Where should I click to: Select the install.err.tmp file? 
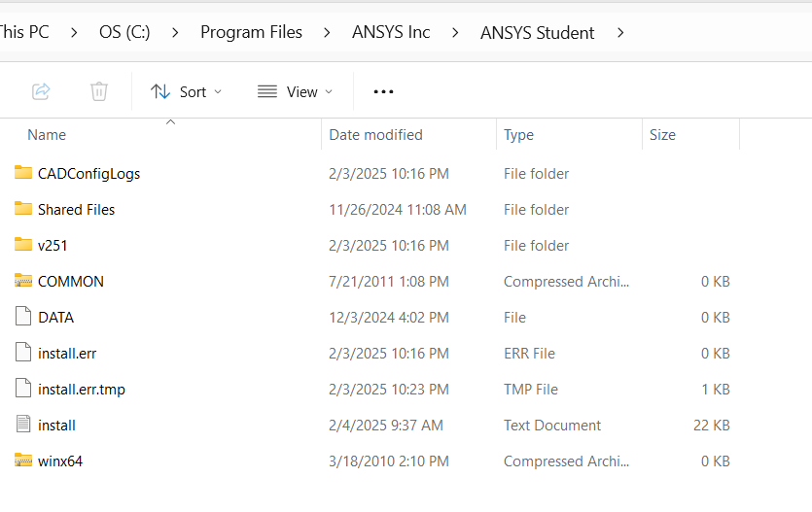point(82,389)
